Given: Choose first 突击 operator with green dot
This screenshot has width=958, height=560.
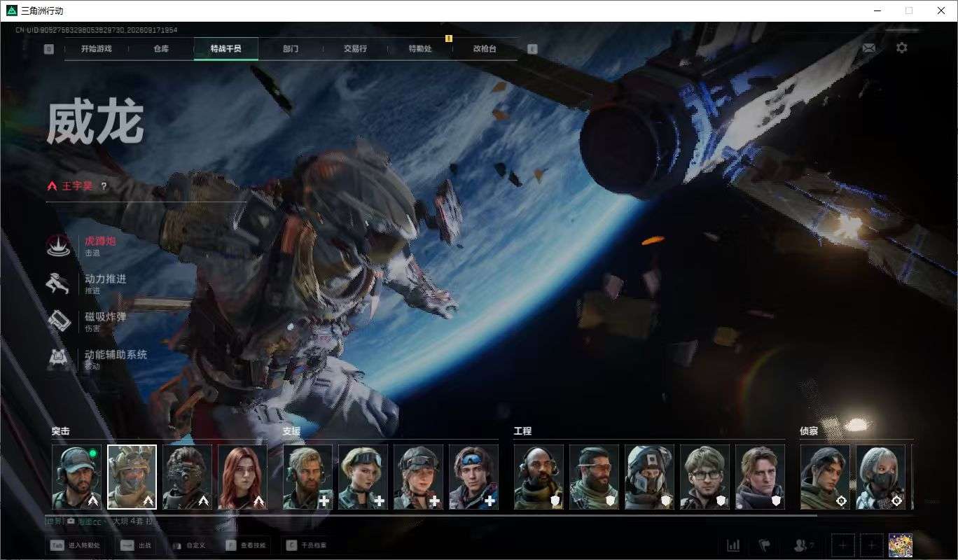Looking at the screenshot, I should click(x=76, y=477).
